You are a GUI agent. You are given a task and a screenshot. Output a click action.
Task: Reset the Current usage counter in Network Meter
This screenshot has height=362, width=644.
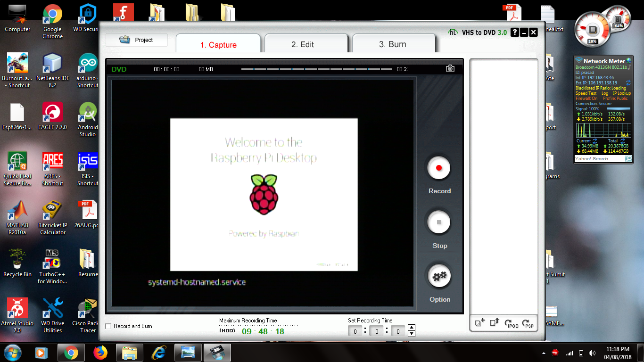595,141
